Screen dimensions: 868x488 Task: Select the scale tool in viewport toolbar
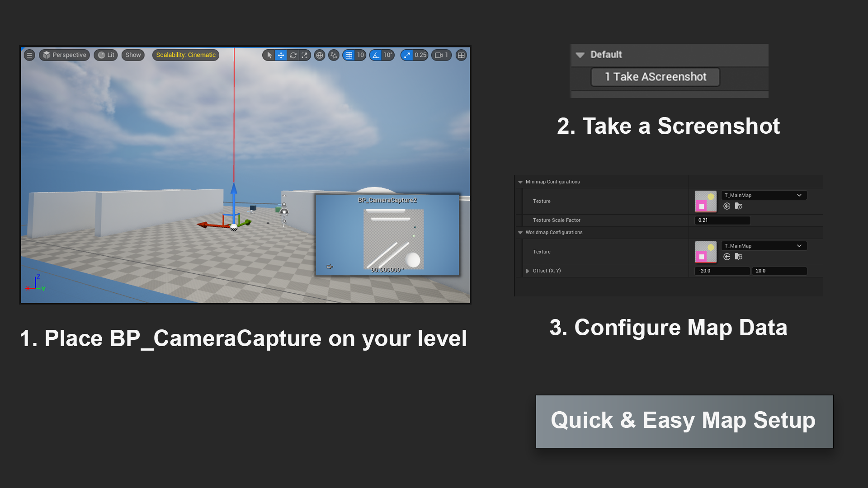click(x=305, y=55)
